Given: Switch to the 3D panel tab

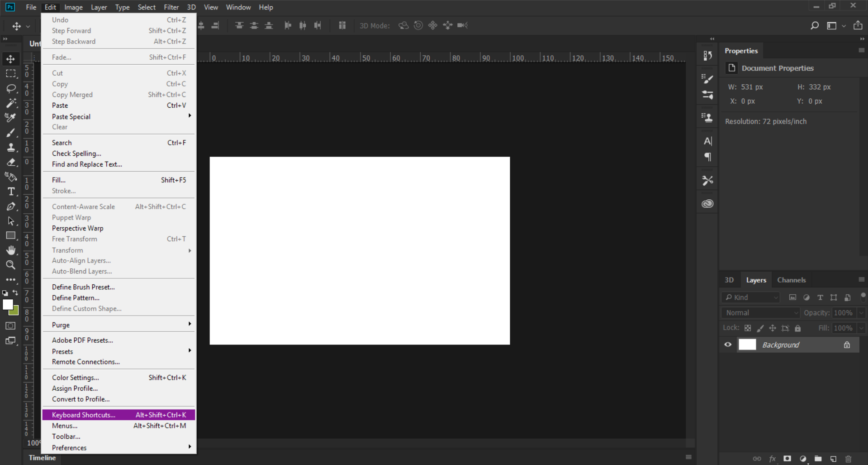Looking at the screenshot, I should point(729,280).
